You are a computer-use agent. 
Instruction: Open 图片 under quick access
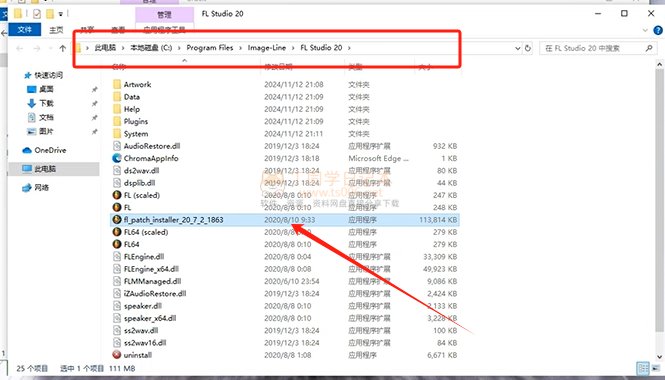(46, 131)
